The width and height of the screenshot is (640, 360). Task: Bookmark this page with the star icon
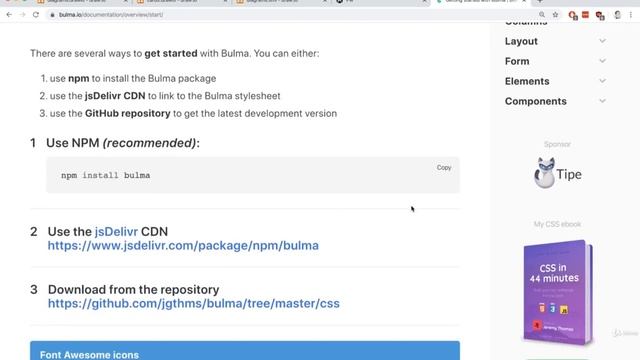click(555, 15)
